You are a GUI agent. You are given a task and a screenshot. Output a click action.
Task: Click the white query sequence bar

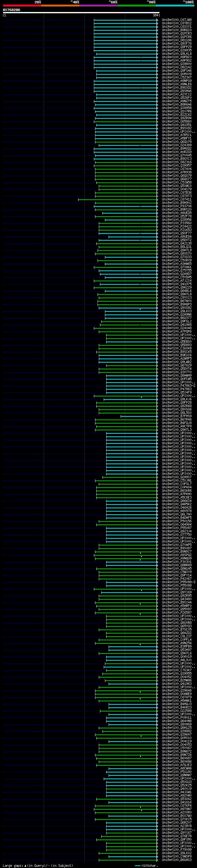(x=81, y=12)
